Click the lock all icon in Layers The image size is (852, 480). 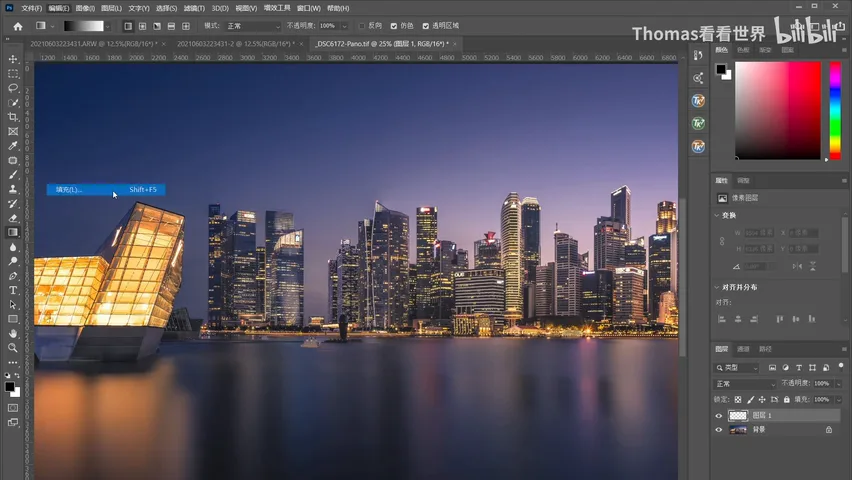[x=787, y=400]
